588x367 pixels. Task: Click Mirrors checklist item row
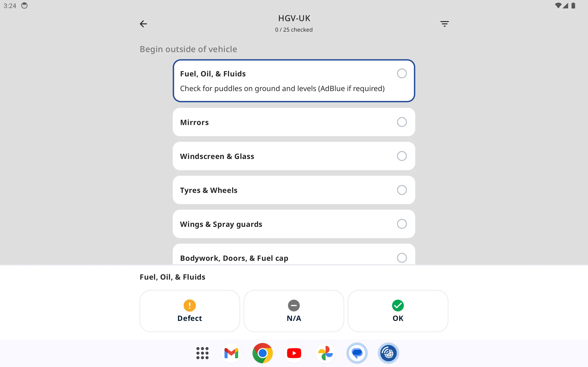click(x=294, y=122)
